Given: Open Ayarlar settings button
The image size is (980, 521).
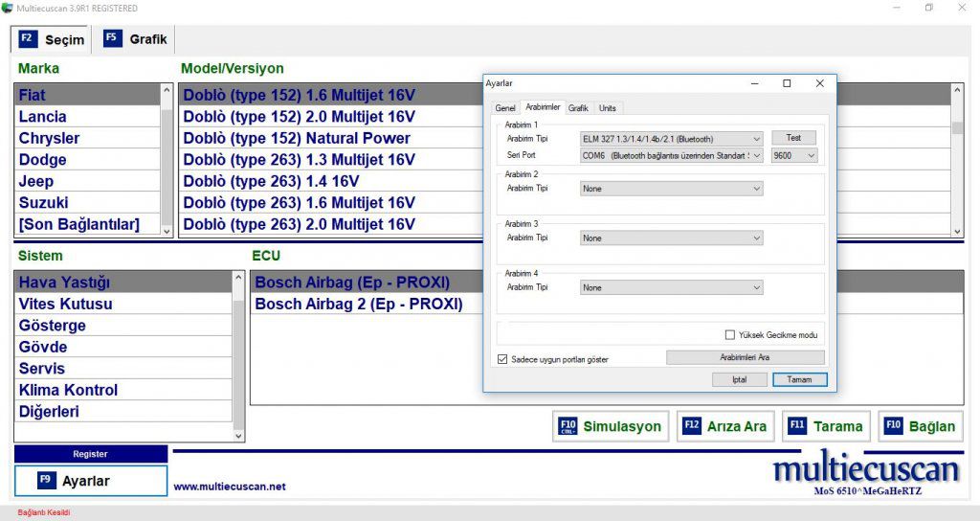Looking at the screenshot, I should point(91,481).
